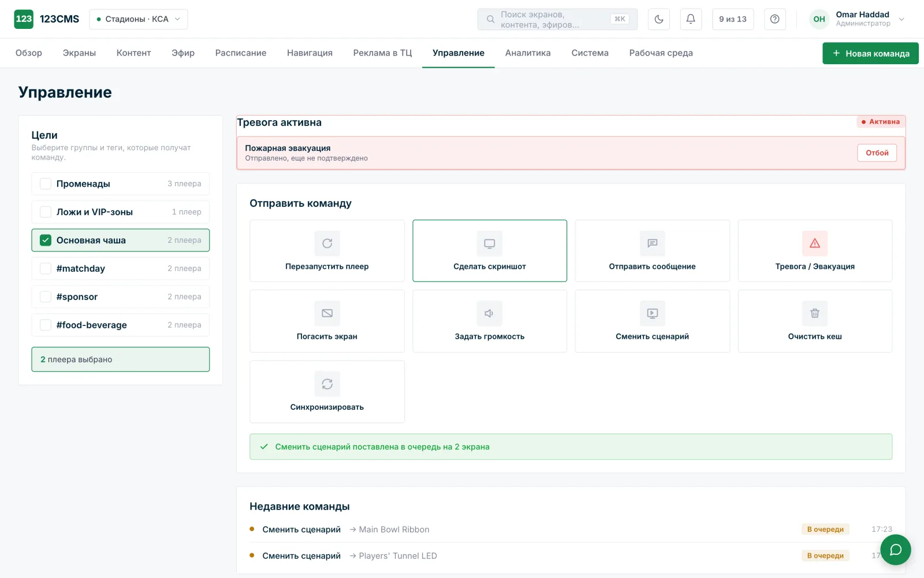This screenshot has width=924, height=578.
Task: Expand the Omar Haddad account menu chevron
Action: 901,19
